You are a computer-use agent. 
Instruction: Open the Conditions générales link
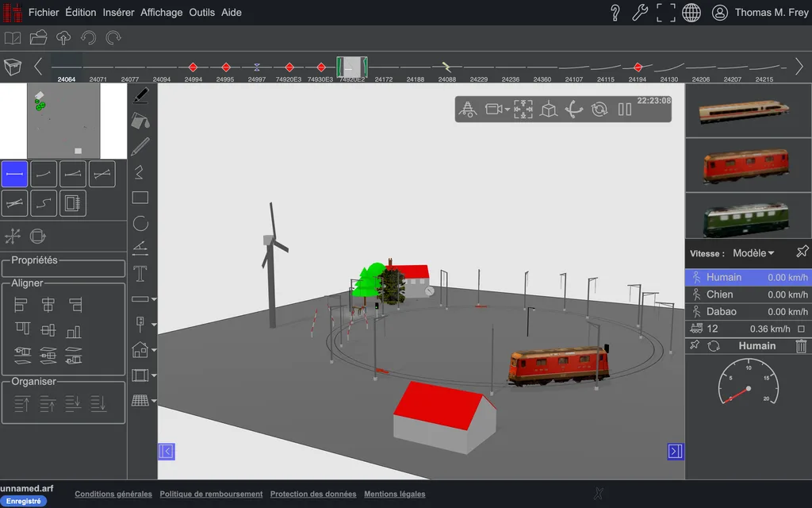pos(113,494)
